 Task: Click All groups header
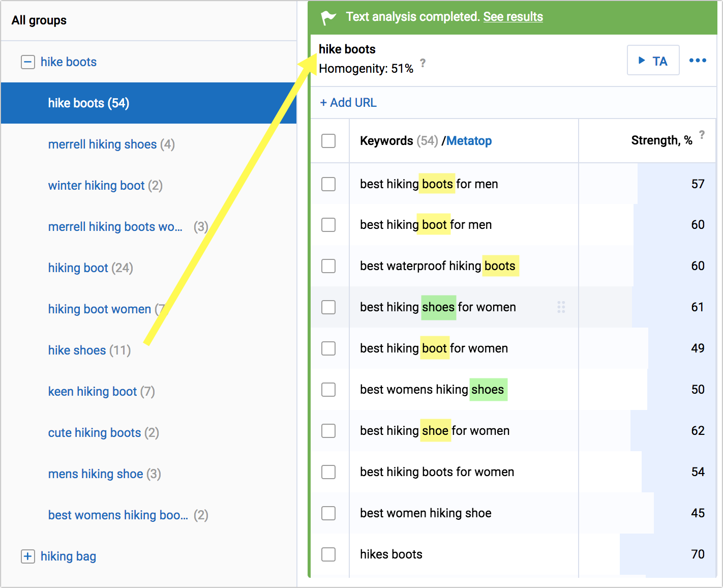39,20
